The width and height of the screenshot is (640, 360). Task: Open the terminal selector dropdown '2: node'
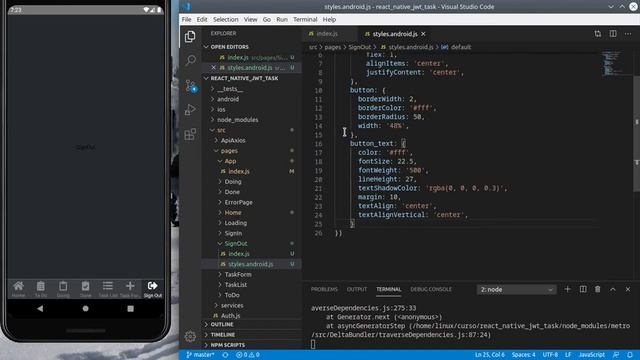(516, 289)
